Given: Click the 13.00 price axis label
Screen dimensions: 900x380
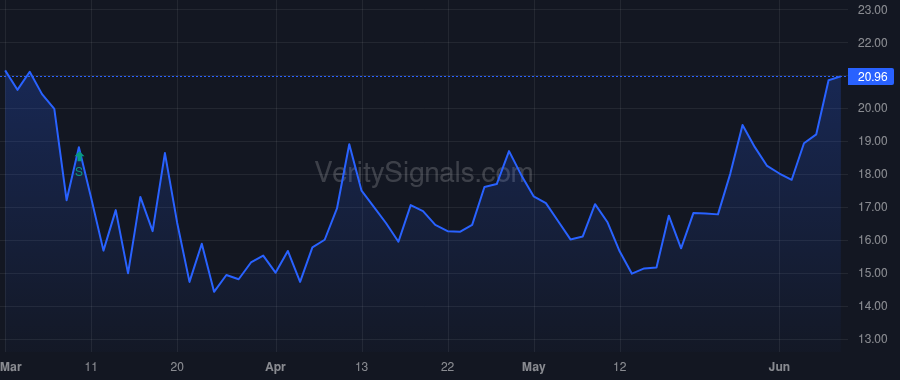Looking at the screenshot, I should (x=872, y=339).
